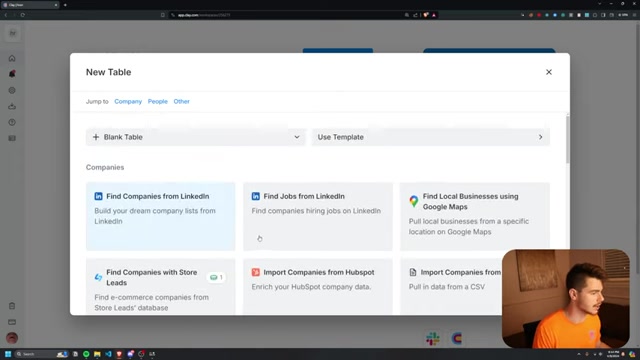Click the Google Maps pin icon
This screenshot has height=360, width=640.
(x=414, y=201)
